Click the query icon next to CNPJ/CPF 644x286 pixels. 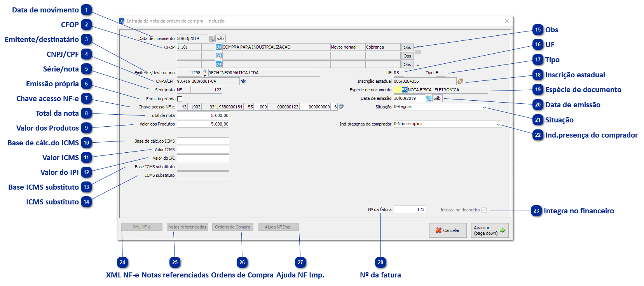(x=243, y=81)
